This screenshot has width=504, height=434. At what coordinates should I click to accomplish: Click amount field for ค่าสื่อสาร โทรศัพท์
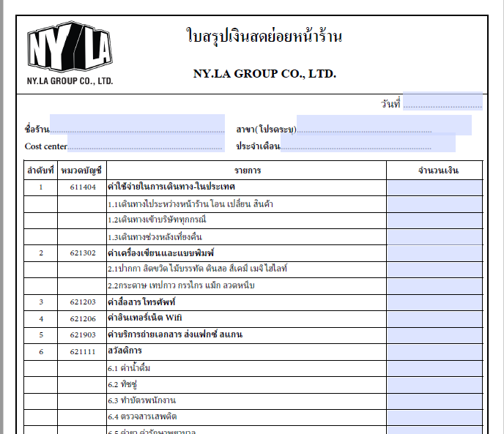pos(434,302)
